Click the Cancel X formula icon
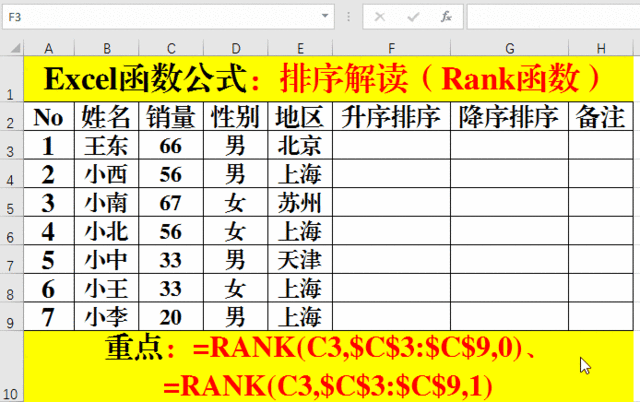The width and height of the screenshot is (640, 402). click(380, 17)
